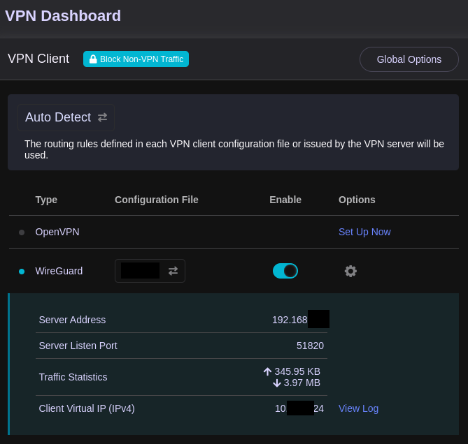The width and height of the screenshot is (468, 444).
Task: Click the WireGuard cyan status dot
Action: 22,271
